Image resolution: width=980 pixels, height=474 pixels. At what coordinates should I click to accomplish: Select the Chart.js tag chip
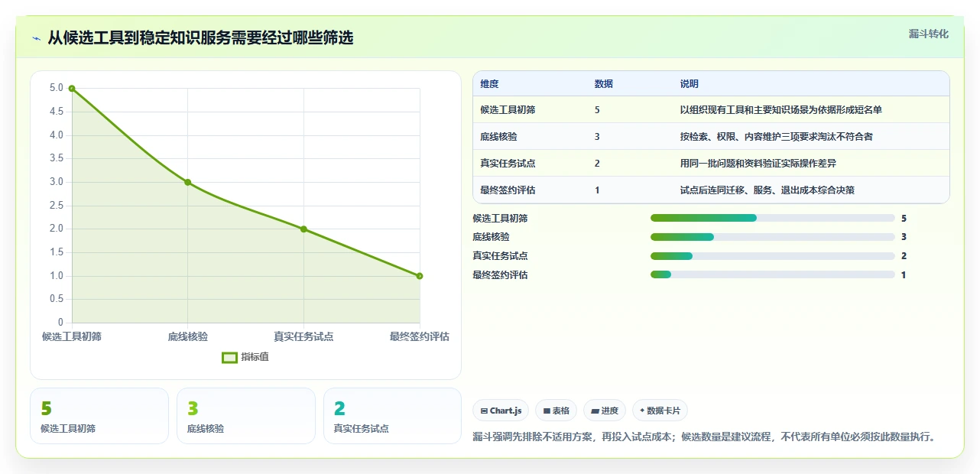click(501, 411)
